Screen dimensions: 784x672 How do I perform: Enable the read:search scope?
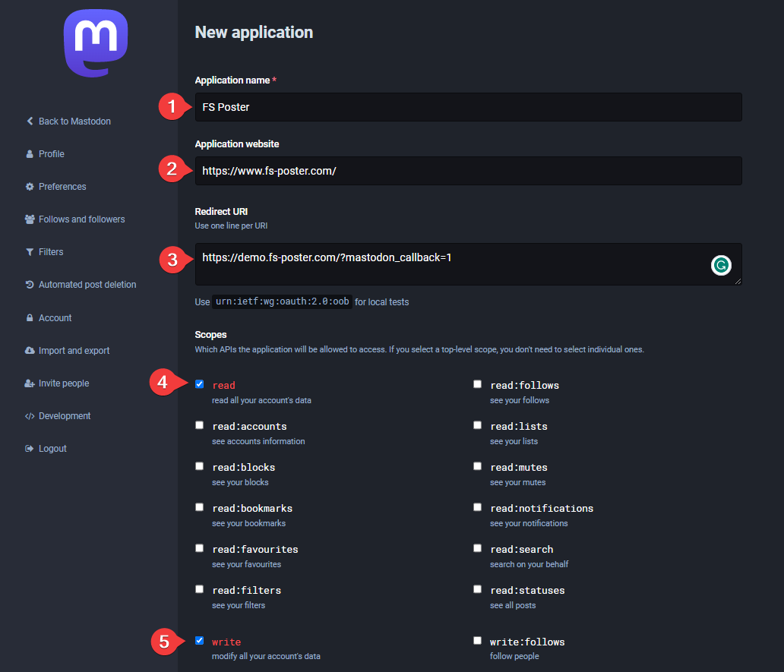478,548
